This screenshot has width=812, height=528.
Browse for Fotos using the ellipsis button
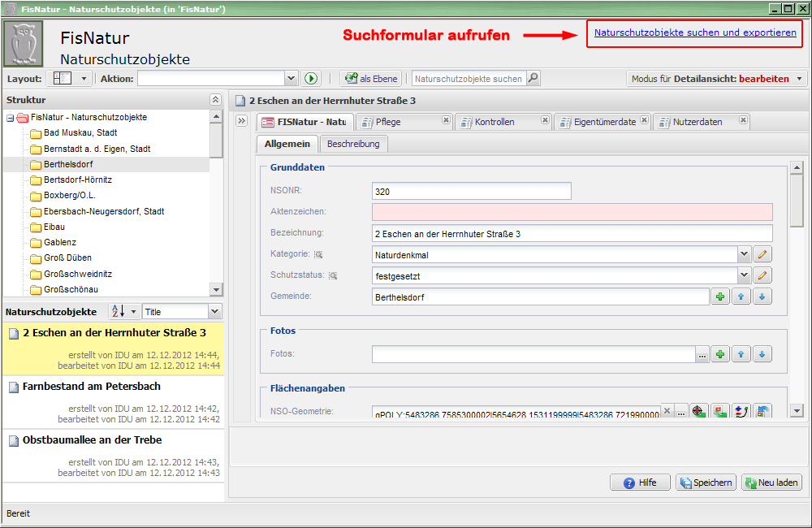702,354
